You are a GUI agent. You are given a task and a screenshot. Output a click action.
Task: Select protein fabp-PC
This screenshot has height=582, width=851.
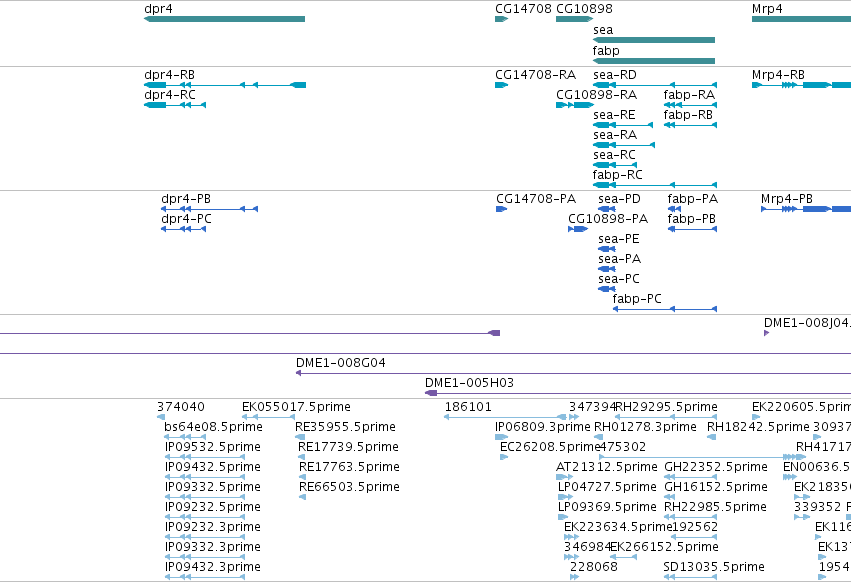point(665,309)
